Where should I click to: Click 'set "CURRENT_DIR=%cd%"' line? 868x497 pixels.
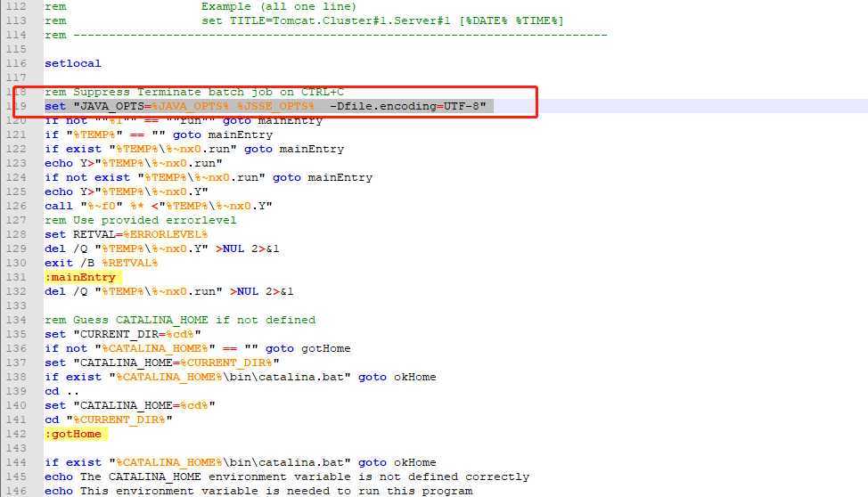(123, 334)
